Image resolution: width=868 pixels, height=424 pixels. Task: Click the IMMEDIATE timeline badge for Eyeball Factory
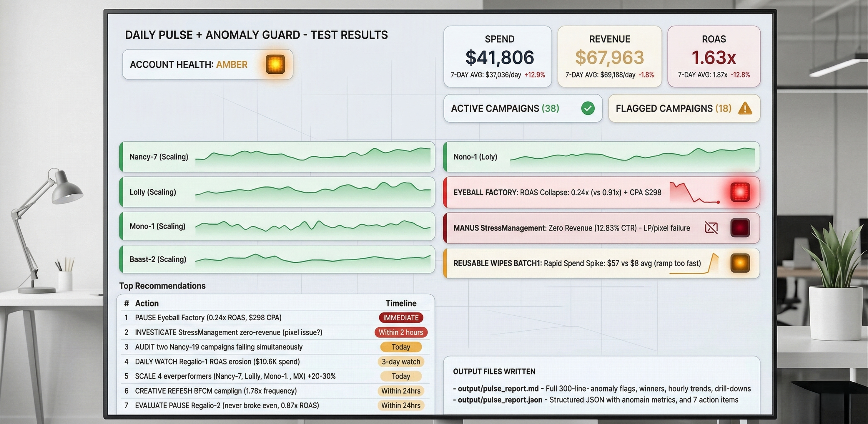click(x=401, y=317)
